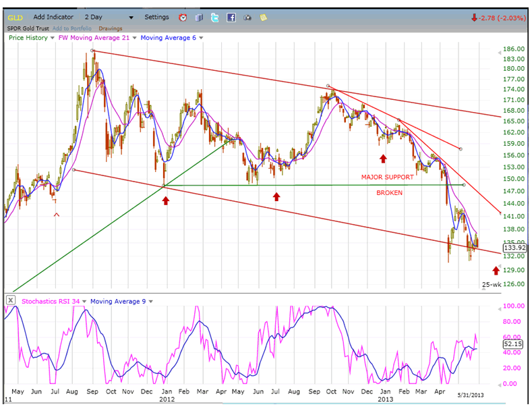Expand the Price History dropdown arrow
This screenshot has height=413, width=532.
coord(53,38)
